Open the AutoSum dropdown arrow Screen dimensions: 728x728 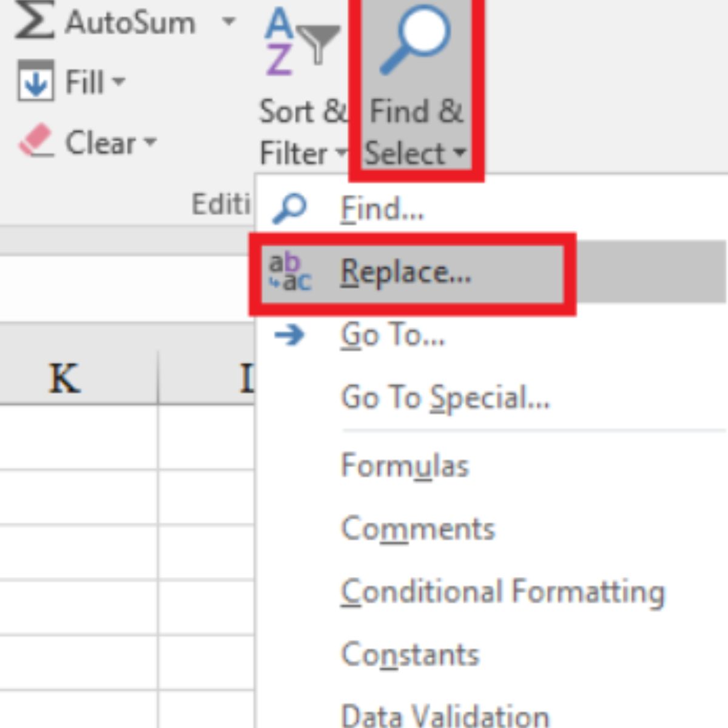tap(229, 23)
